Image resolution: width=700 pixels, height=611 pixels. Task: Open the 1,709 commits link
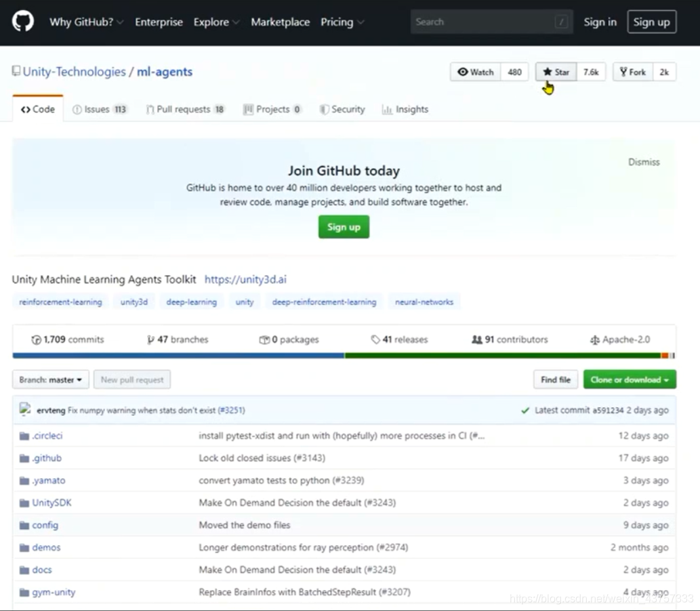click(x=67, y=339)
